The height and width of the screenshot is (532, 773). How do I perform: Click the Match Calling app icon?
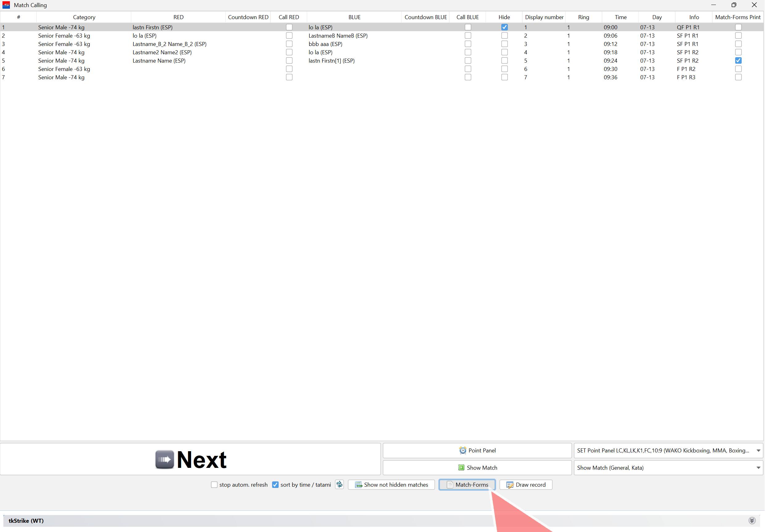(x=6, y=5)
